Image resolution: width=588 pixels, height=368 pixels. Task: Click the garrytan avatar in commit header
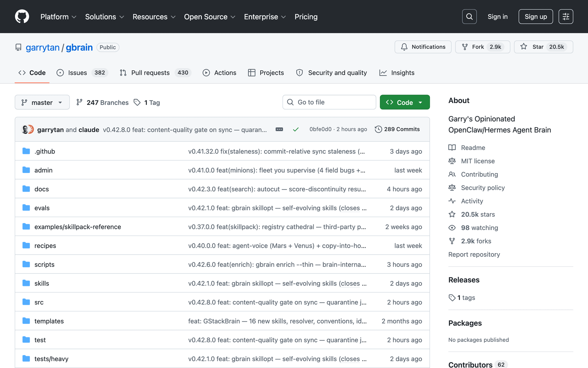(x=25, y=130)
